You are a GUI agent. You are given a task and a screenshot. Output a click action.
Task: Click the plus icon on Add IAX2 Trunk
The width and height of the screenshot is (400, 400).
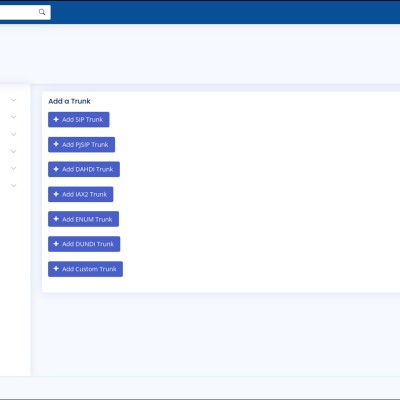click(56, 194)
